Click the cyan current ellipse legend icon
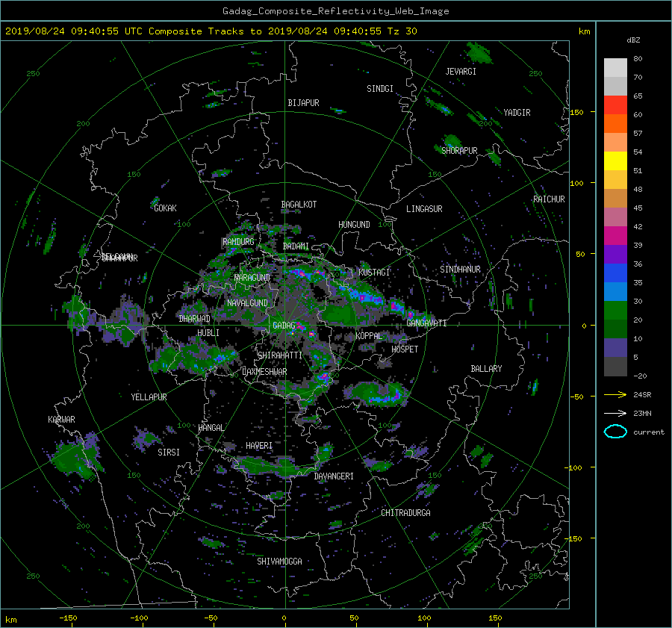Viewport: 672px width, 628px height. [x=615, y=432]
